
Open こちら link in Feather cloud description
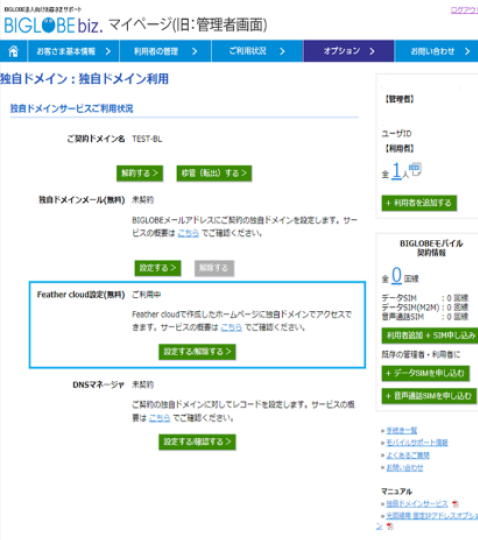(x=231, y=327)
